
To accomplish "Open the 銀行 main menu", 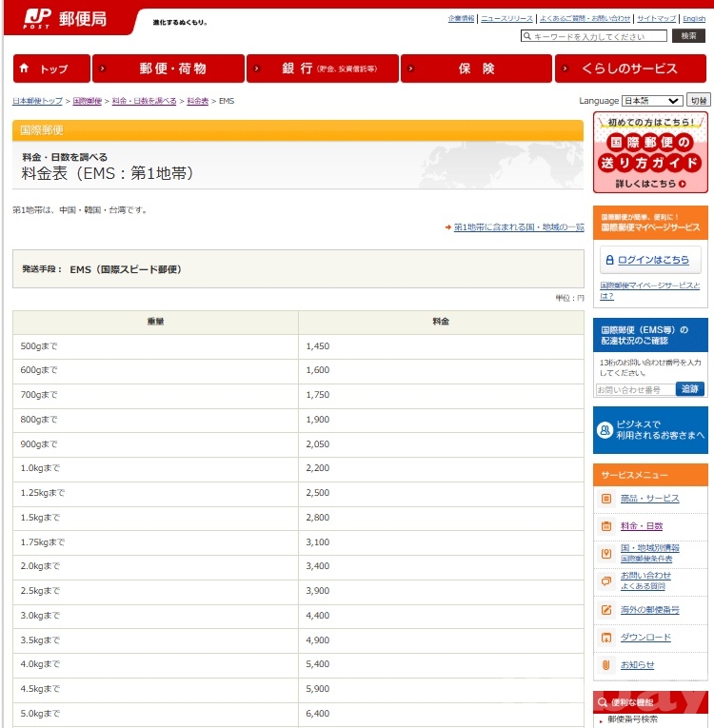I will pos(323,69).
